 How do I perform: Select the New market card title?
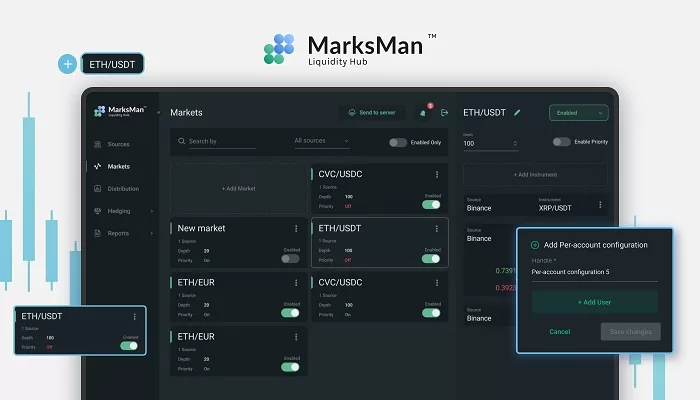[201, 228]
